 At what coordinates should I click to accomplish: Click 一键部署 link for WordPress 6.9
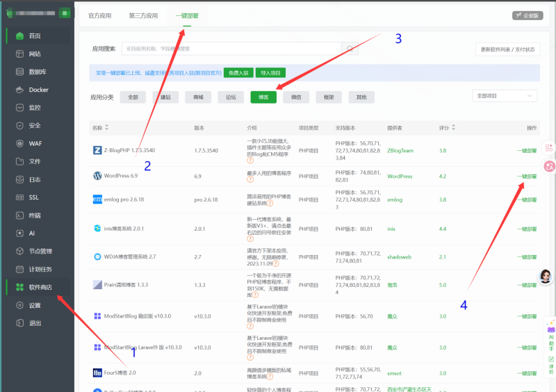coord(527,177)
